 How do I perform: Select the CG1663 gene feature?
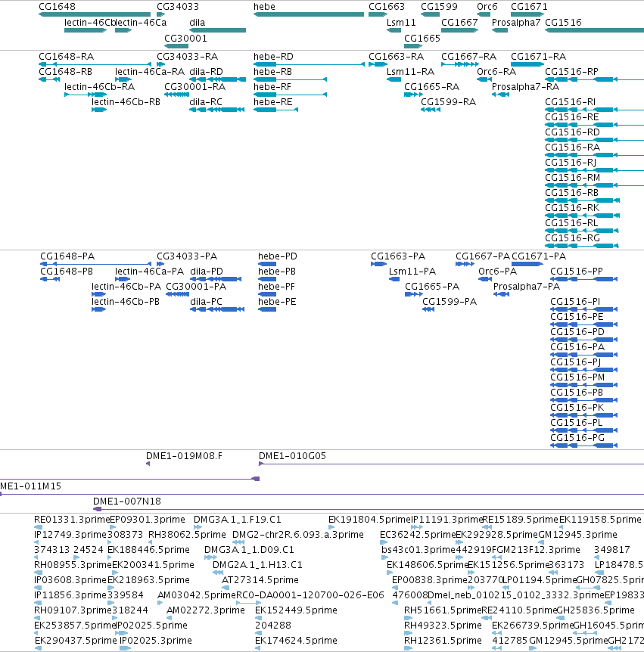pos(378,14)
